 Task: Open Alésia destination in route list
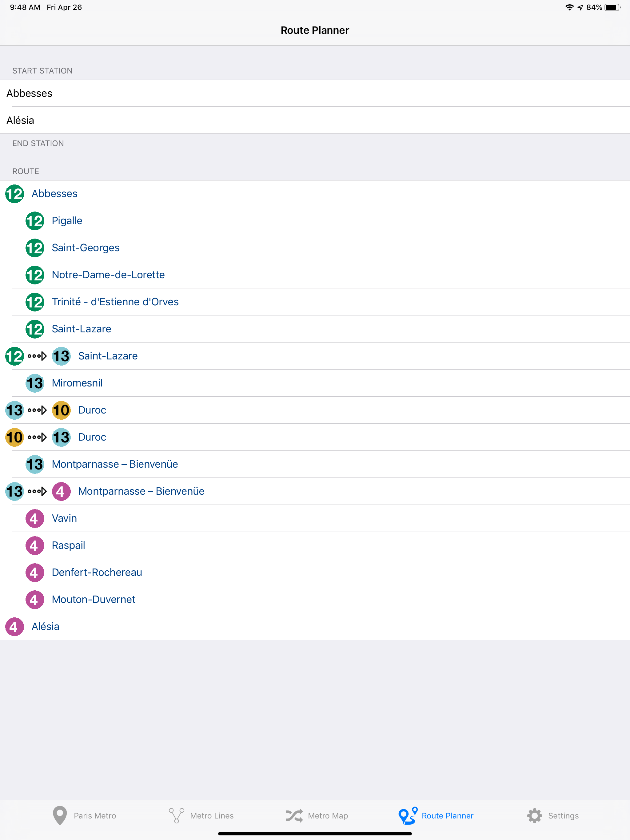click(315, 627)
